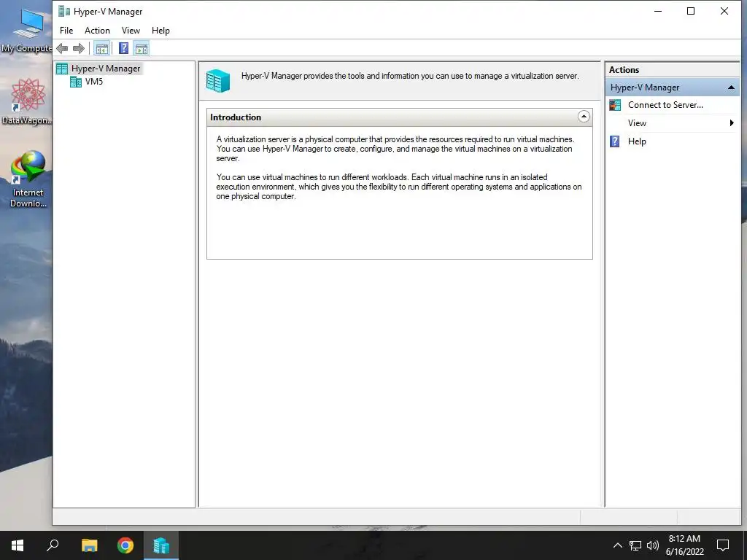Toggle Show/Hide Action Pane toolbar icon

pos(142,48)
